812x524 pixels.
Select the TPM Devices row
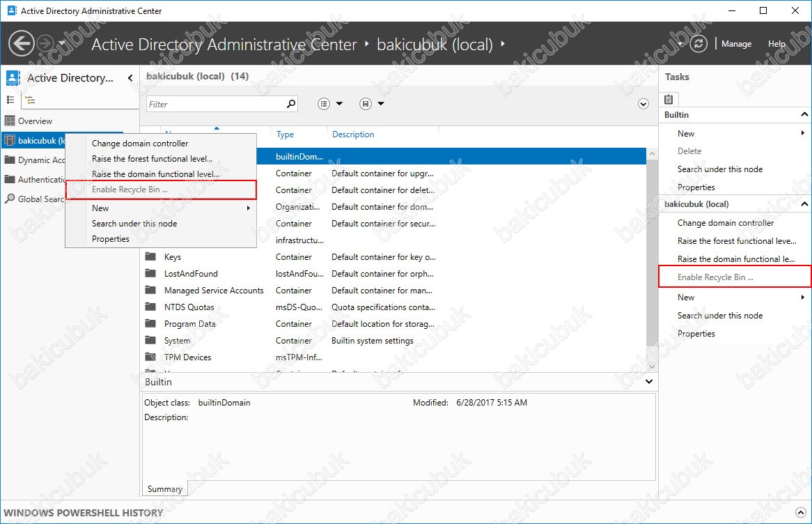393,357
